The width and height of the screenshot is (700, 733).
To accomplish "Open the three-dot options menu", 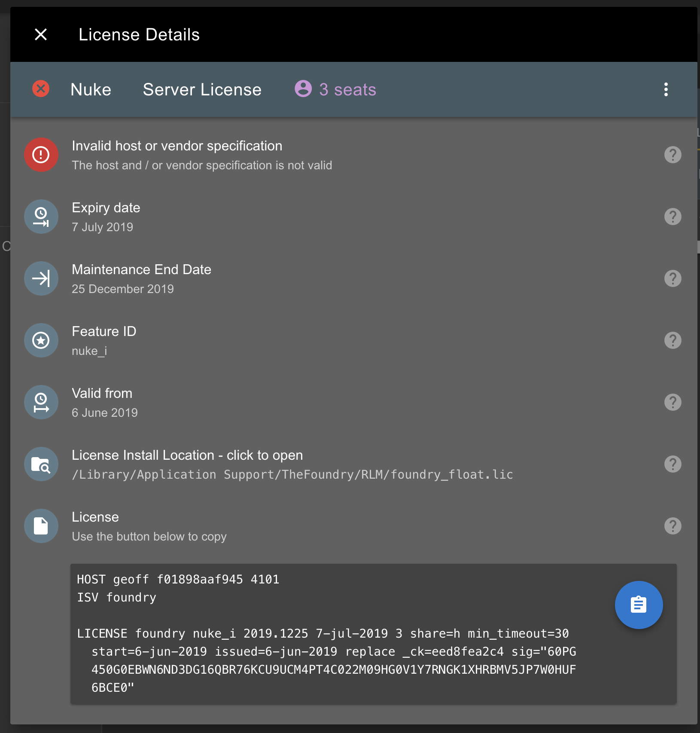I will [x=666, y=89].
